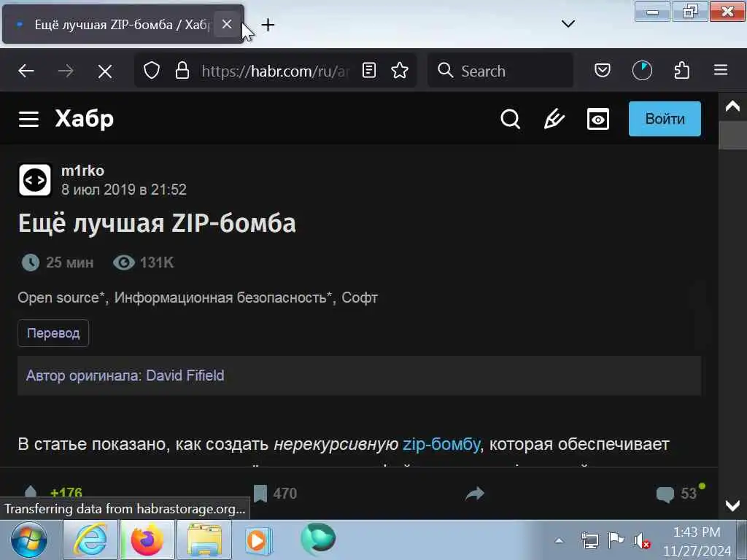
Task: Focus the Firefox Search box
Action: point(500,71)
